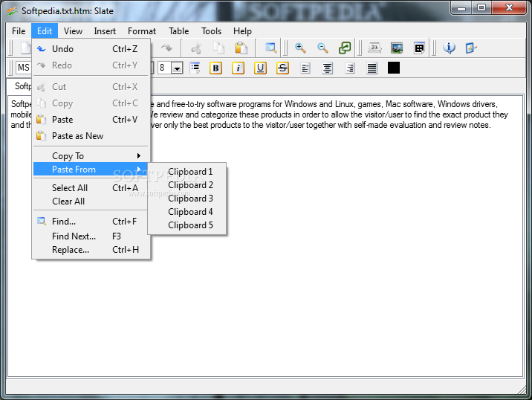The height and width of the screenshot is (400, 532).
Task: Open the Format menu
Action: pyautogui.click(x=142, y=31)
